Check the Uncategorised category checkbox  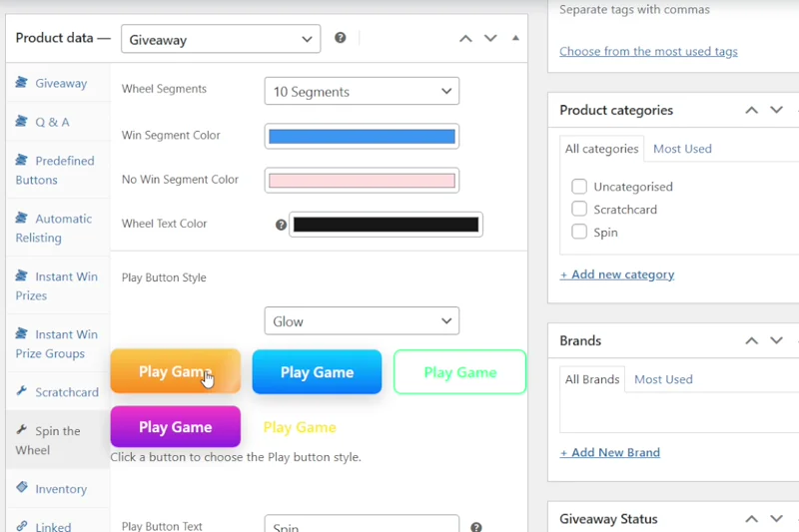pyautogui.click(x=579, y=187)
